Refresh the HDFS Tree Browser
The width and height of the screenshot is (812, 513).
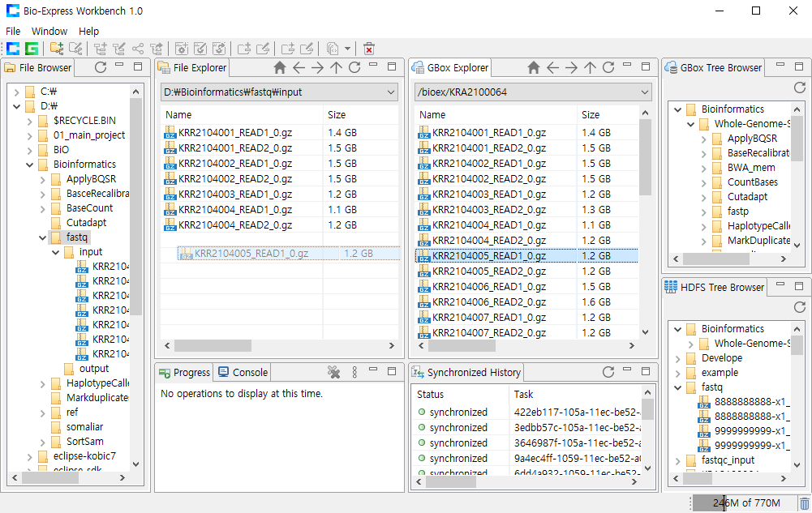click(x=800, y=307)
